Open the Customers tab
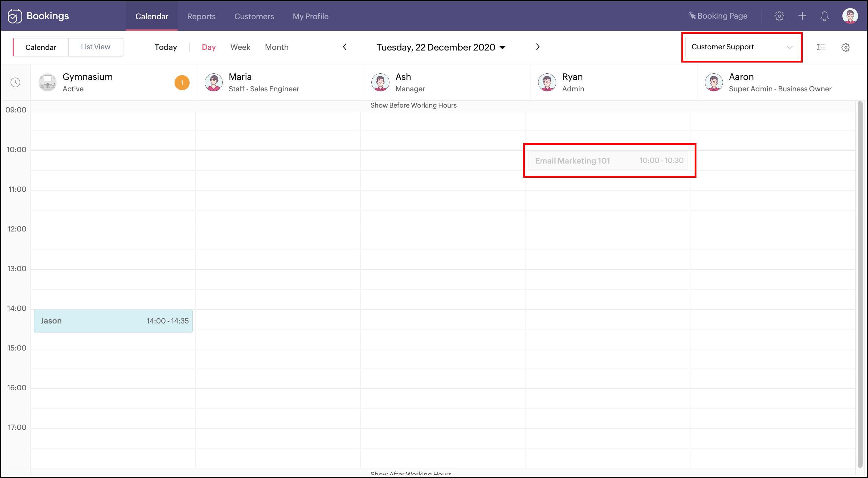The height and width of the screenshot is (478, 868). (x=254, y=16)
